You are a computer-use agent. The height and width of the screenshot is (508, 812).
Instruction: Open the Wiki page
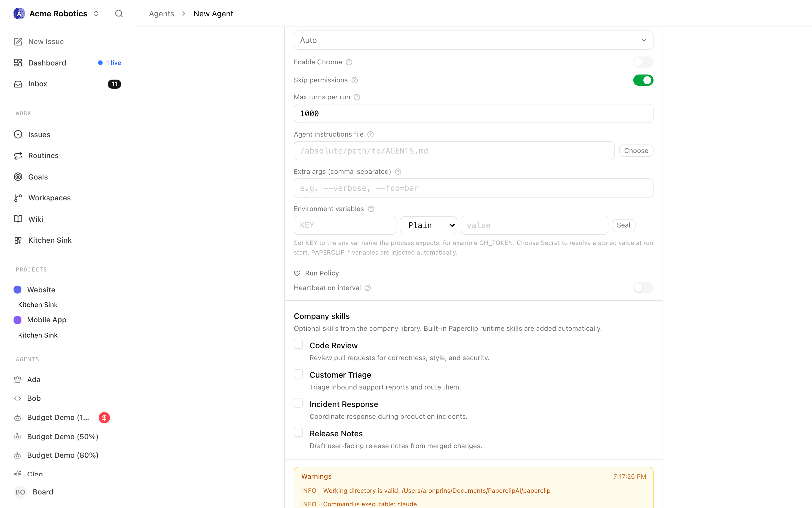pos(67,219)
